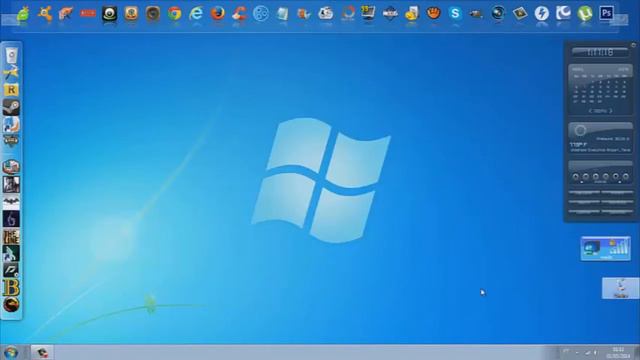
Task: Open the gold 'B' game icon in the left dock
Action: coord(11,287)
